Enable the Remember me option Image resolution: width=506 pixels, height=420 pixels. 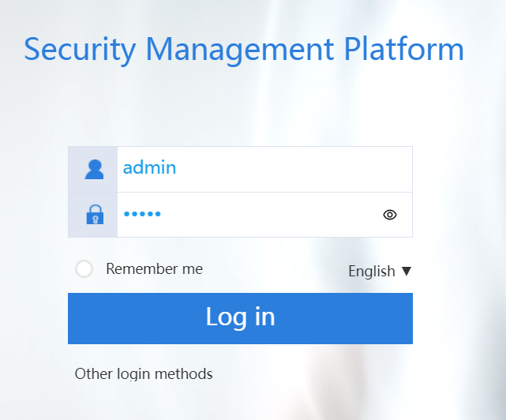pos(84,269)
